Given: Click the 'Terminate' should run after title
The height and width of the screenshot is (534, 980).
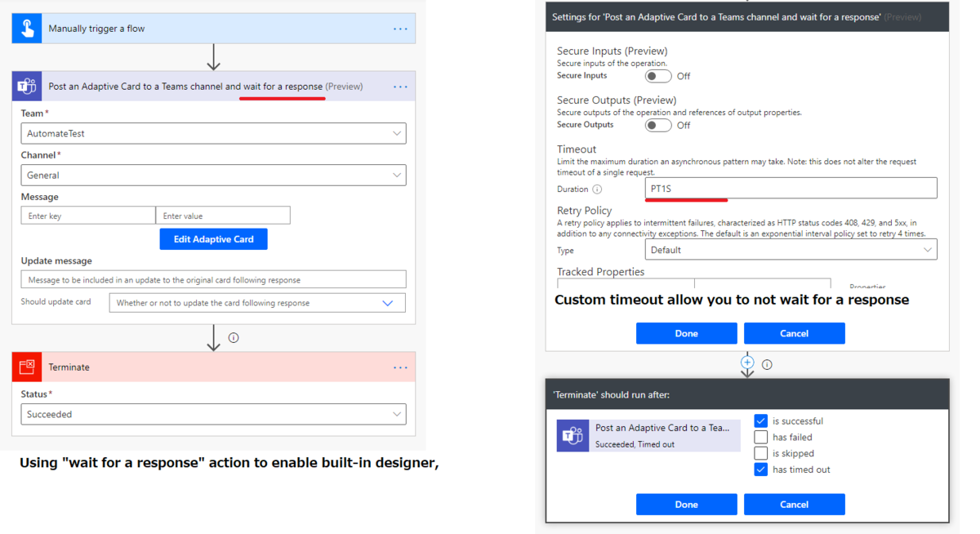Looking at the screenshot, I should [x=611, y=394].
